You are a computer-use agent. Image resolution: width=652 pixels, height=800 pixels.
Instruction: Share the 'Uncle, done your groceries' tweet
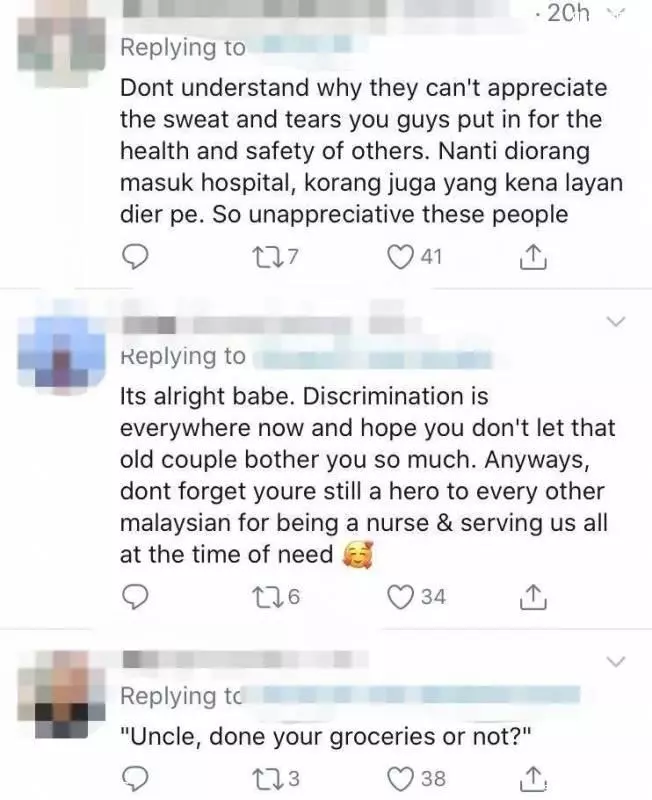533,779
